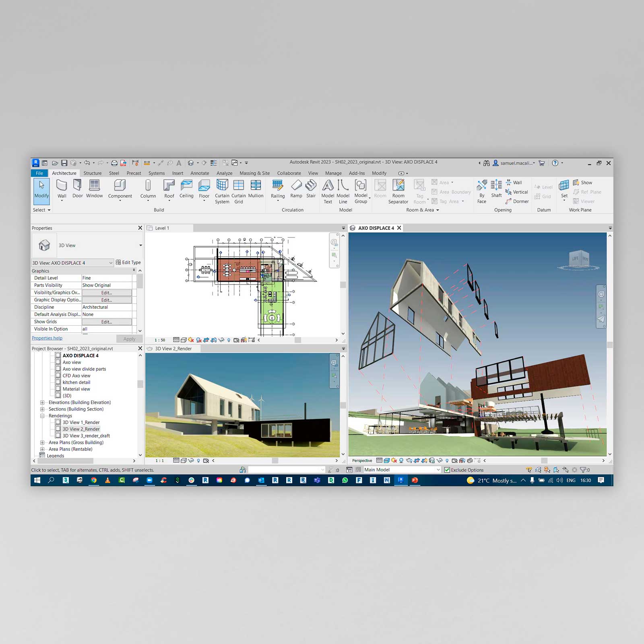Screen dimensions: 644x644
Task: Open the 3D View type selector dropdown
Action: 140,245
